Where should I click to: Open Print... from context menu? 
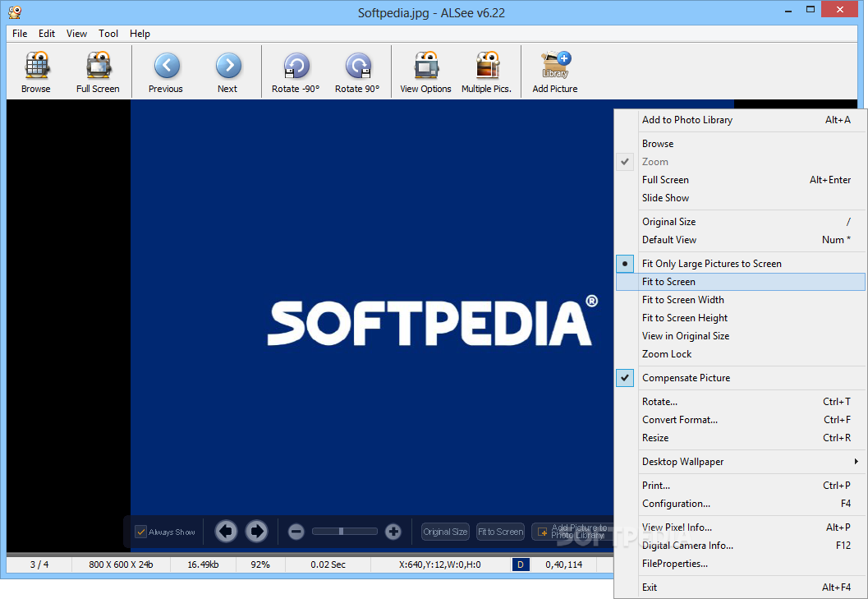click(x=740, y=486)
